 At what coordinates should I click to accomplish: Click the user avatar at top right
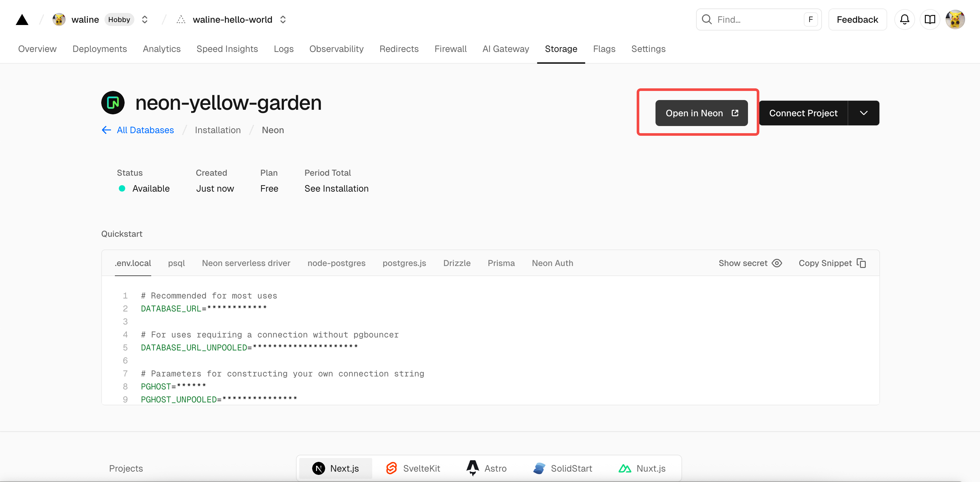tap(955, 19)
